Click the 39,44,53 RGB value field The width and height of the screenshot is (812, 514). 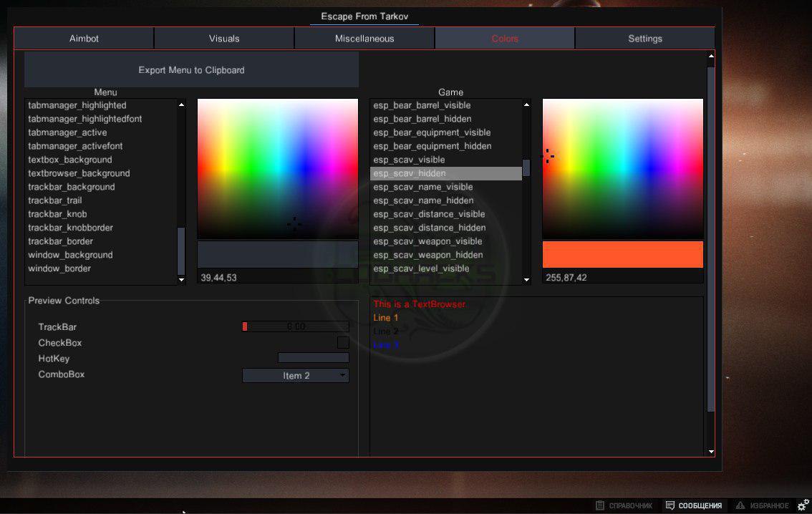(x=278, y=278)
